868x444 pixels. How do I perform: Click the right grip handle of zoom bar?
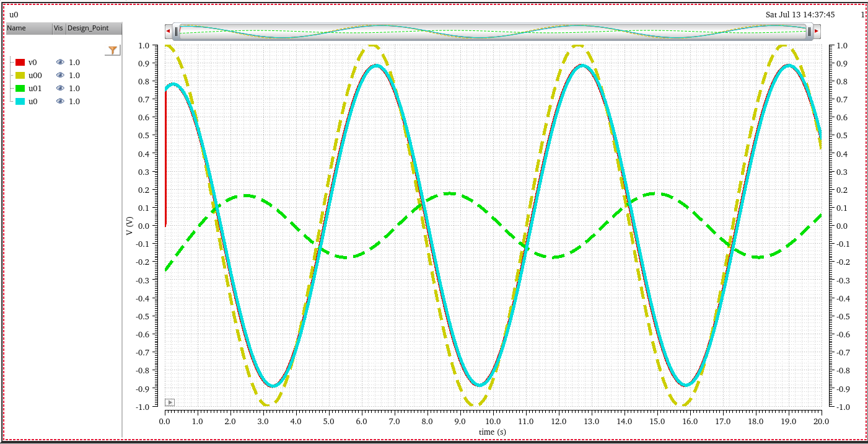point(809,31)
